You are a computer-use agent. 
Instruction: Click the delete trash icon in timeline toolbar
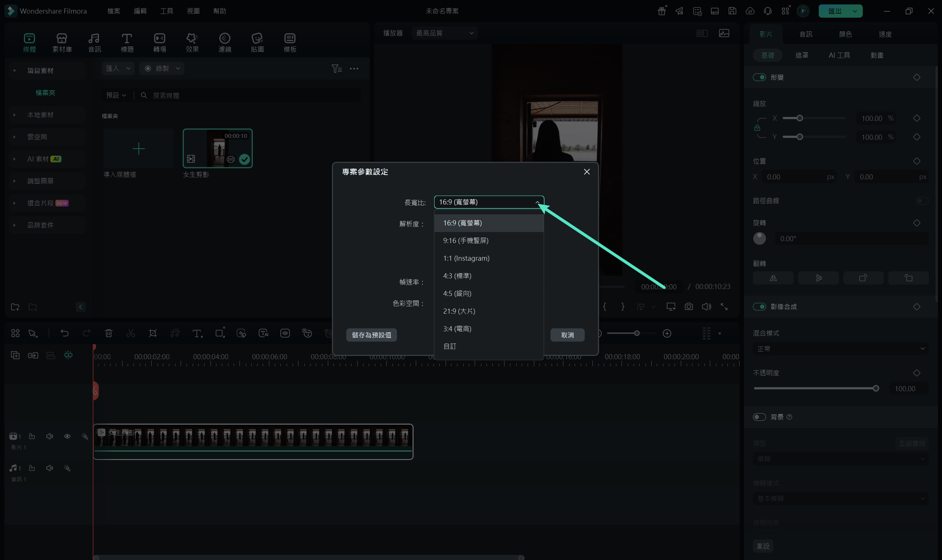tap(109, 333)
